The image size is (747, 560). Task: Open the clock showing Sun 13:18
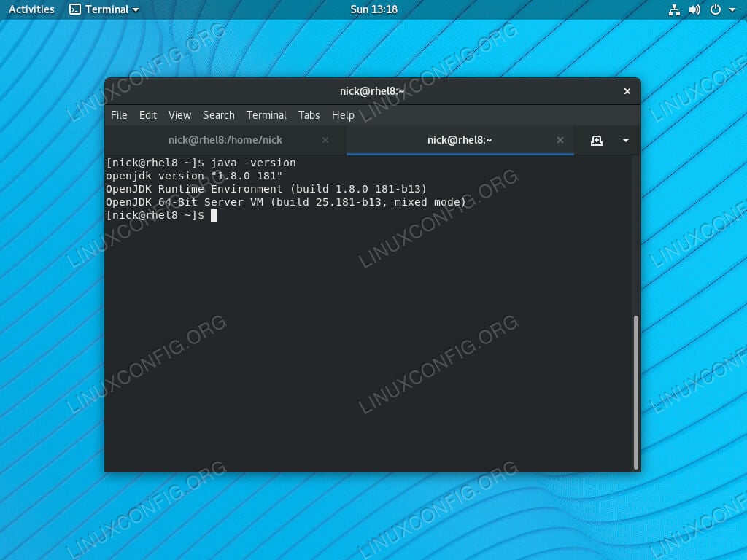(374, 9)
